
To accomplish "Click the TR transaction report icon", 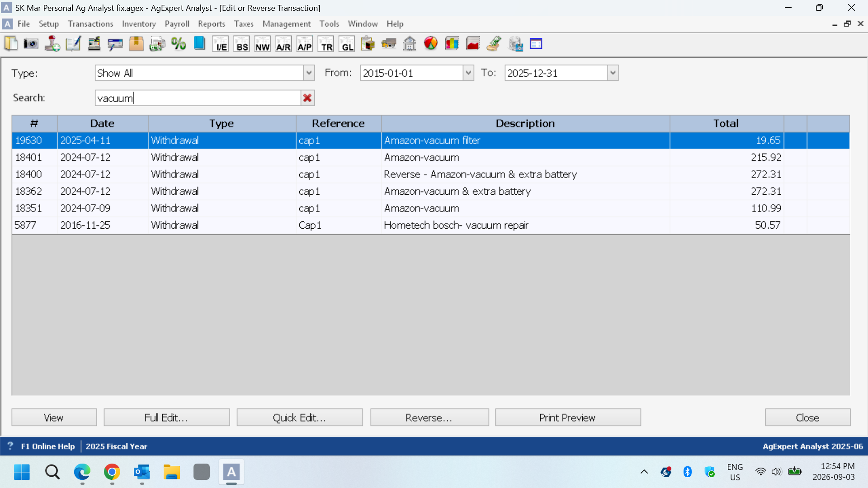I will (x=326, y=44).
